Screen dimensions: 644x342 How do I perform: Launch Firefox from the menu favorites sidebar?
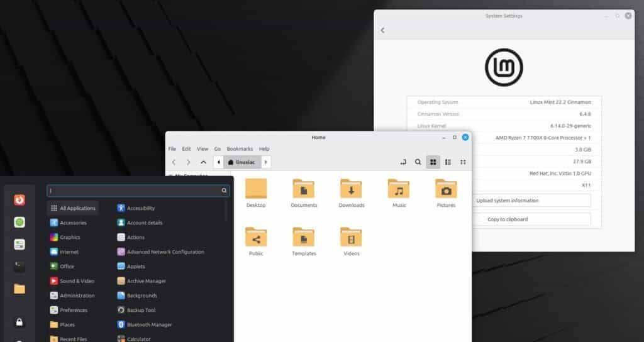pyautogui.click(x=19, y=200)
